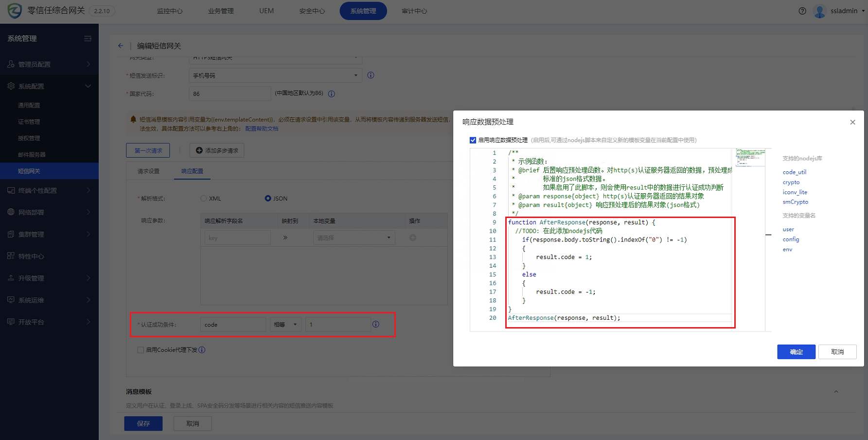Click the plus add-row icon in 响应参数 table

[413, 238]
